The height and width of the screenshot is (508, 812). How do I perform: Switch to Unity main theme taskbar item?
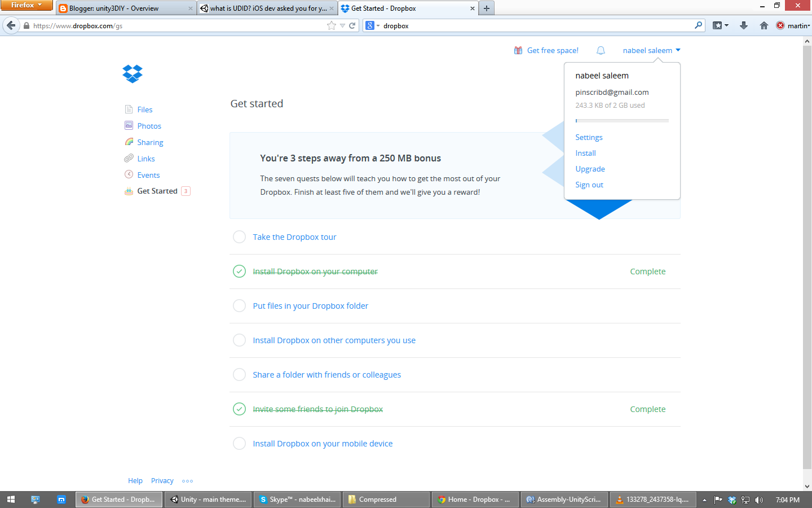(x=208, y=500)
